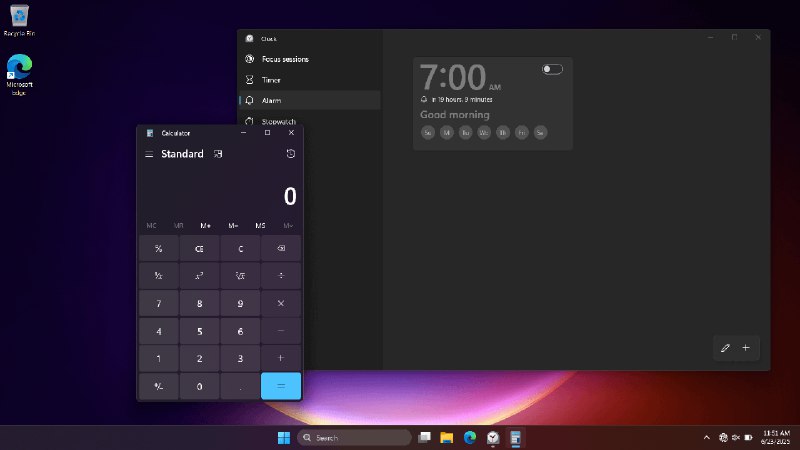The image size is (800, 450).
Task: Click the taskbar Search box
Action: [x=355, y=438]
